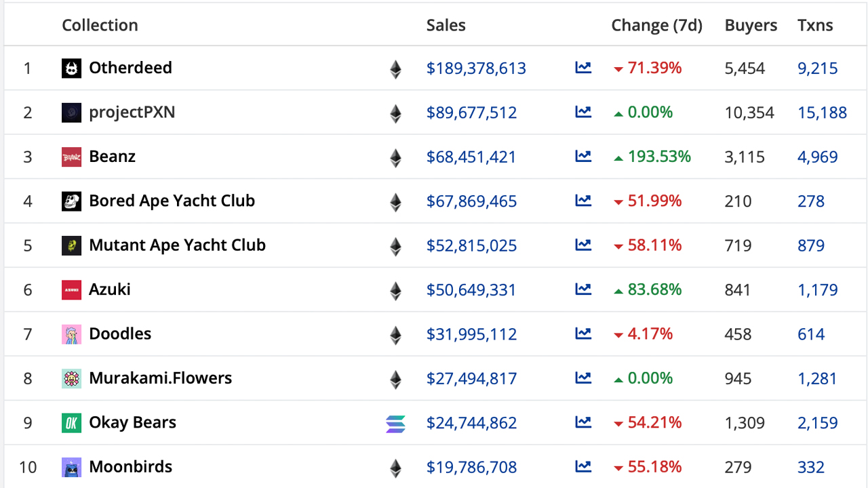Click the Moonbirds collection logo
The width and height of the screenshot is (868, 488).
72,467
